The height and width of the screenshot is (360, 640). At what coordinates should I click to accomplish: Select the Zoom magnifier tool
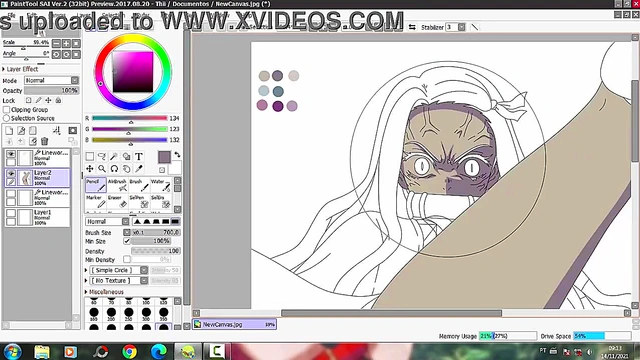tap(102, 169)
